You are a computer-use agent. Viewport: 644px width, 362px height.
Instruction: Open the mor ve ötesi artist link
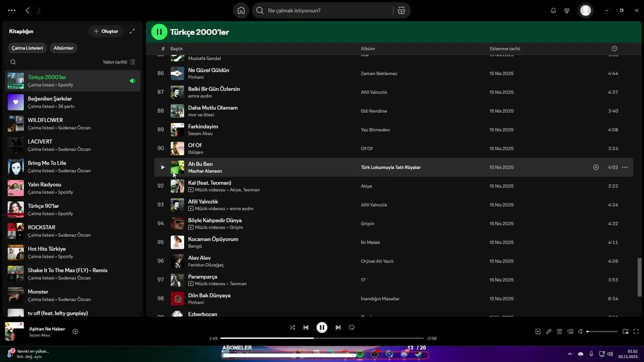(201, 115)
